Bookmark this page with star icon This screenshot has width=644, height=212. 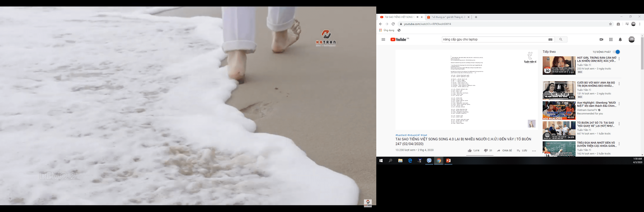click(x=610, y=24)
